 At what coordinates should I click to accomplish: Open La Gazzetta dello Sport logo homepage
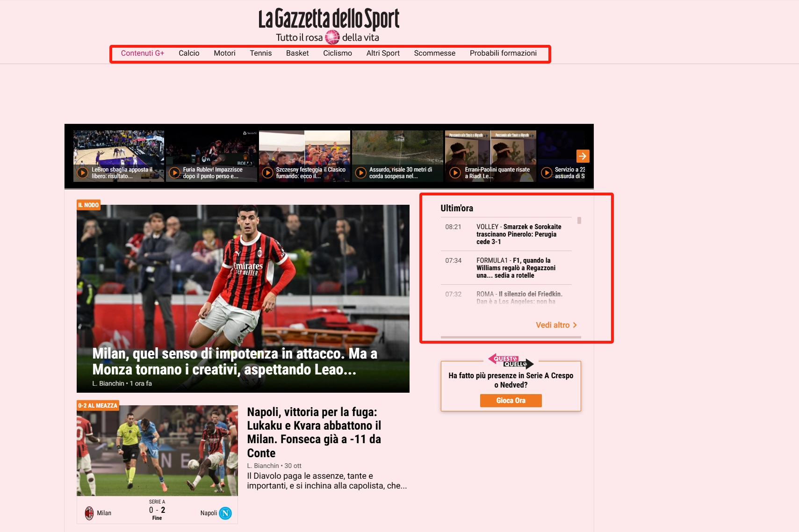(329, 20)
